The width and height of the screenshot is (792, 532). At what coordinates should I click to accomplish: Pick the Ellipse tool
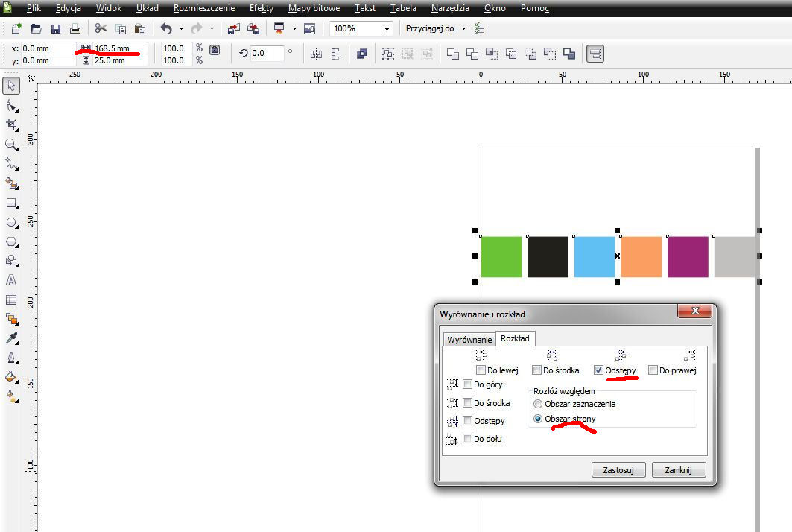[x=11, y=223]
